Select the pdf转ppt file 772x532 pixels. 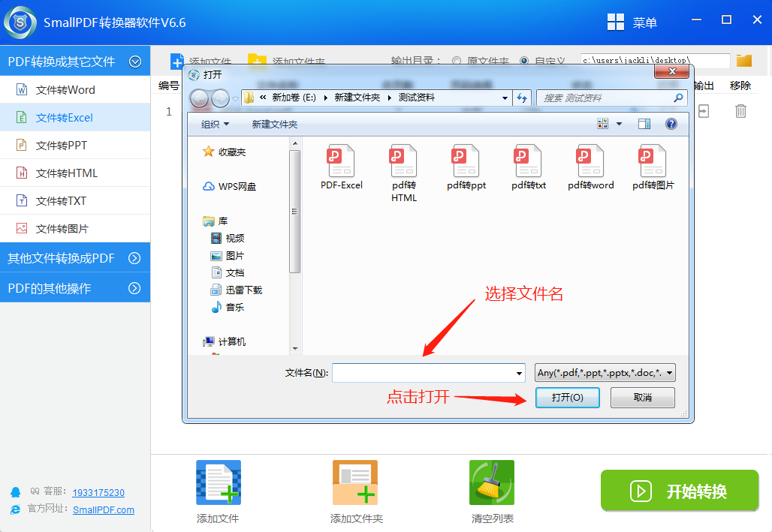pyautogui.click(x=466, y=161)
